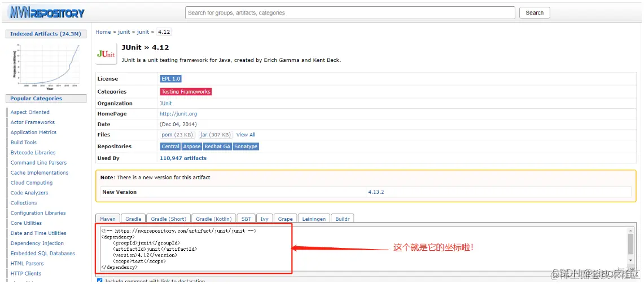Open Command Line Parsers category

38,163
